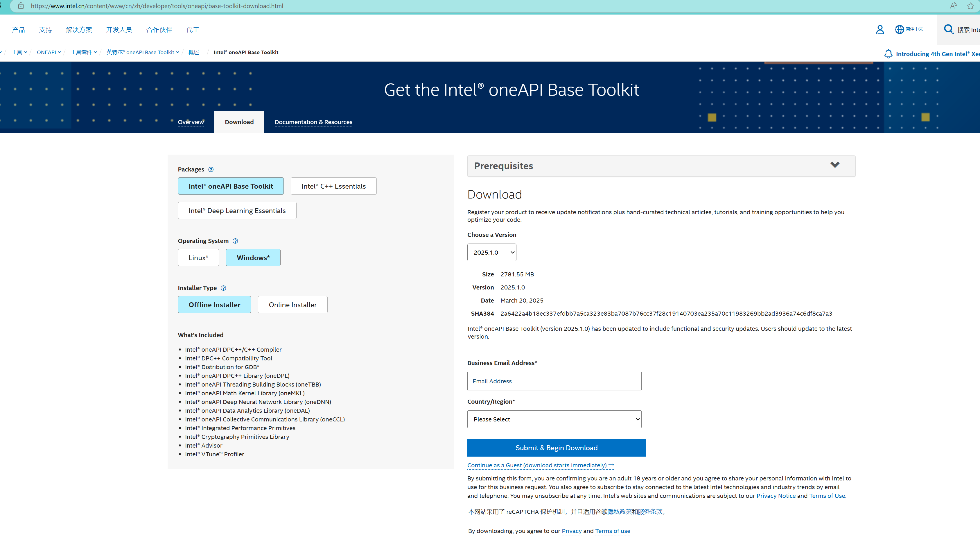This screenshot has height=556, width=980.
Task: Open the version 2025.1.0 dropdown
Action: click(491, 252)
